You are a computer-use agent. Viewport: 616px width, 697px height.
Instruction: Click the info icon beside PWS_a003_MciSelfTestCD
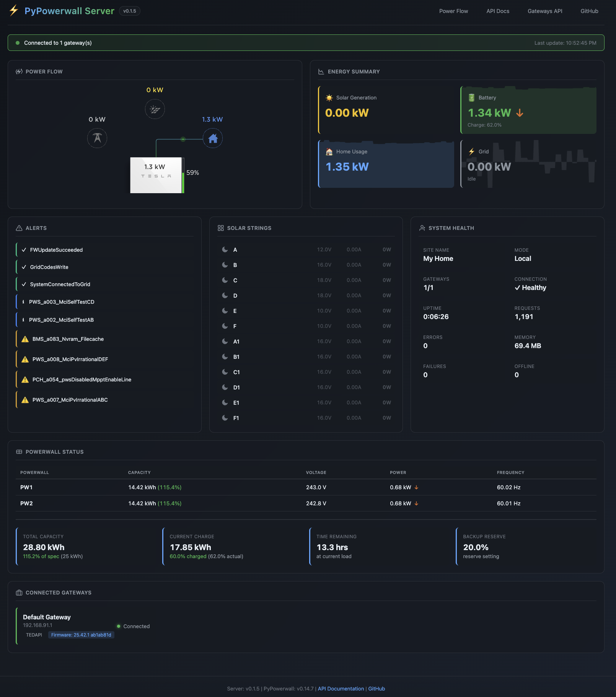(23, 302)
